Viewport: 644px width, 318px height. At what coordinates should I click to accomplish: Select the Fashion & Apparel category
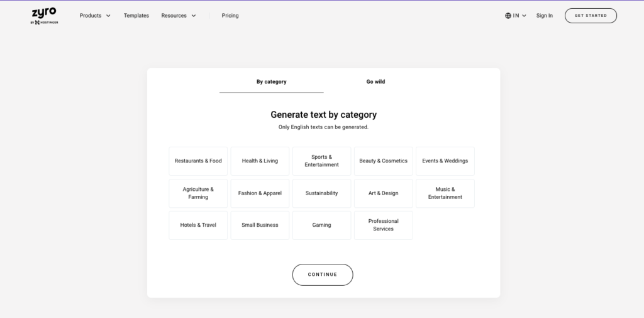(x=260, y=193)
